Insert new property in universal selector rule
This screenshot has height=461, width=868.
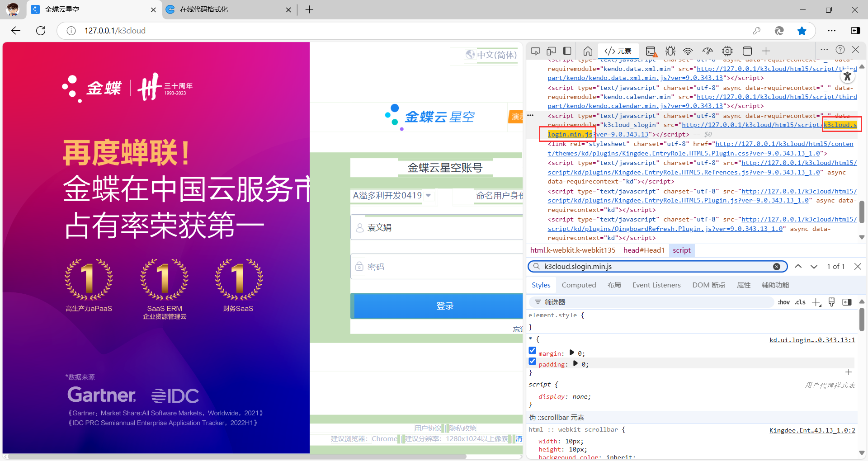pyautogui.click(x=849, y=372)
